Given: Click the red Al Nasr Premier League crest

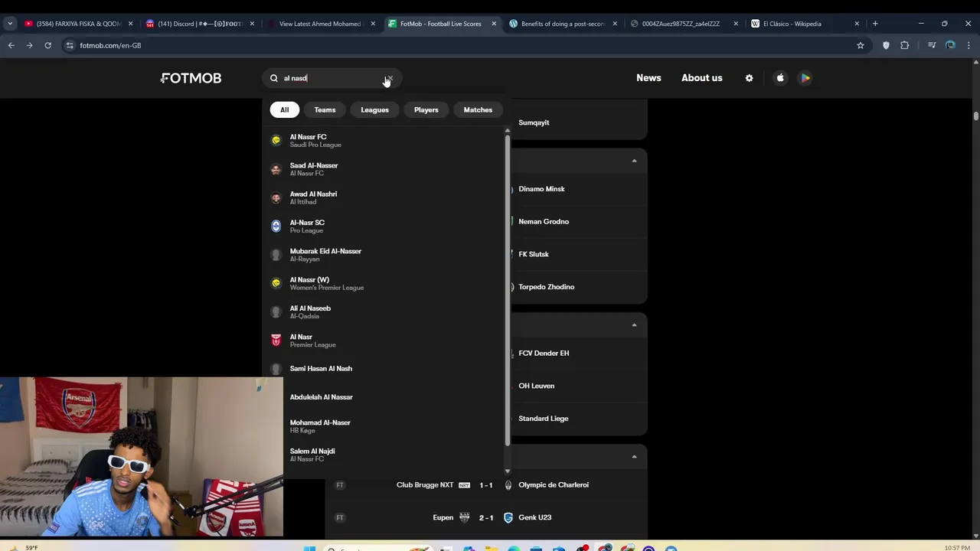Looking at the screenshot, I should pyautogui.click(x=276, y=341).
